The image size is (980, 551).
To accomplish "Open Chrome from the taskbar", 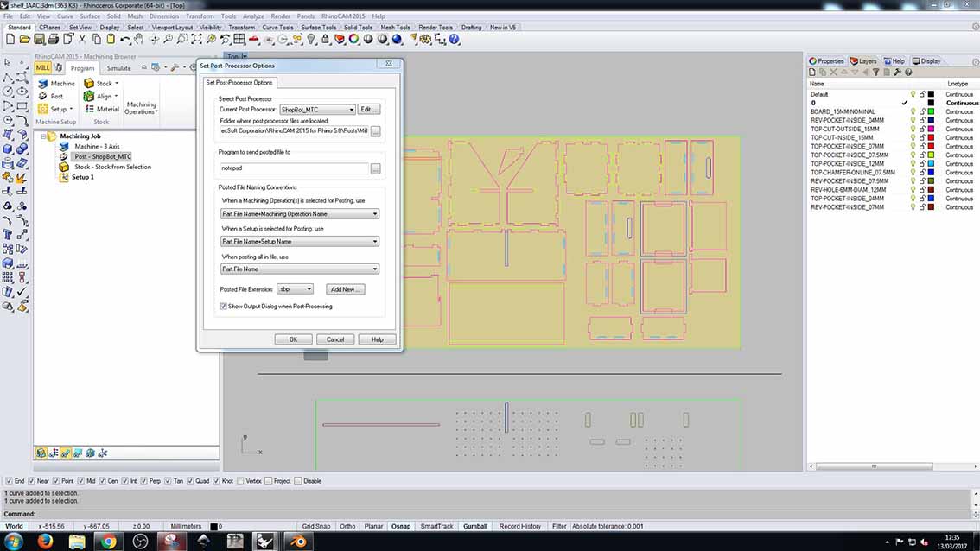I will tap(109, 541).
